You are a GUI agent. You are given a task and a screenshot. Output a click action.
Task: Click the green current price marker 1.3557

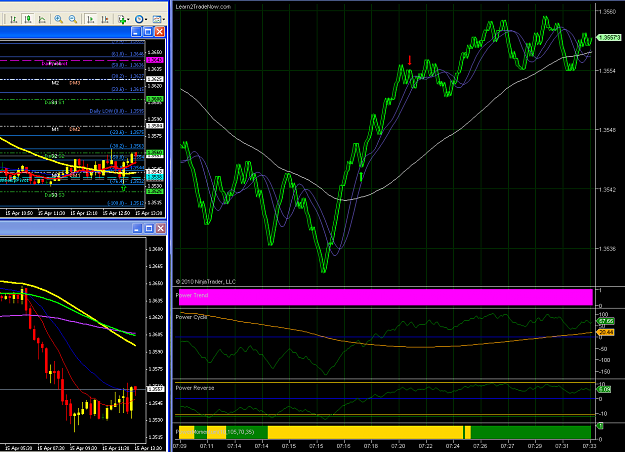[609, 38]
